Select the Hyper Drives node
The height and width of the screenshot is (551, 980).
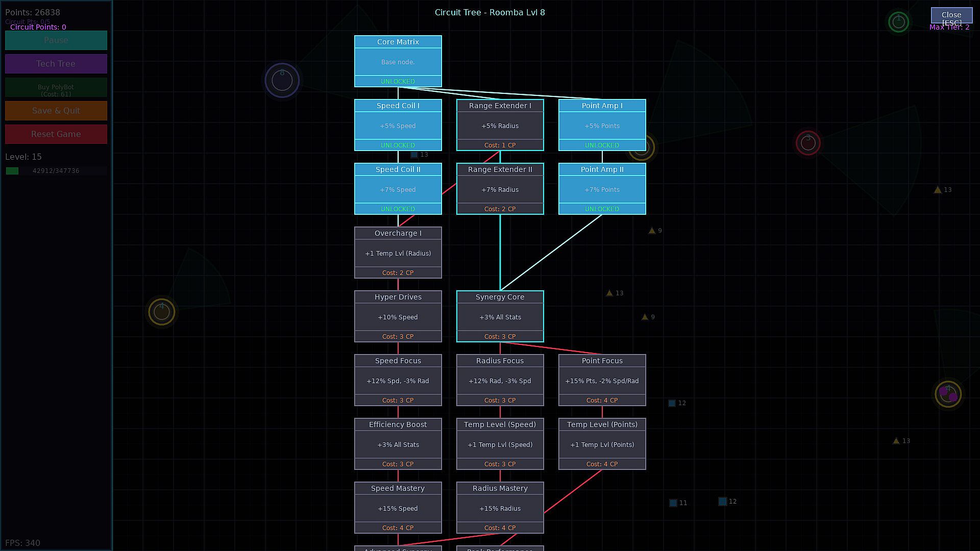coord(398,316)
